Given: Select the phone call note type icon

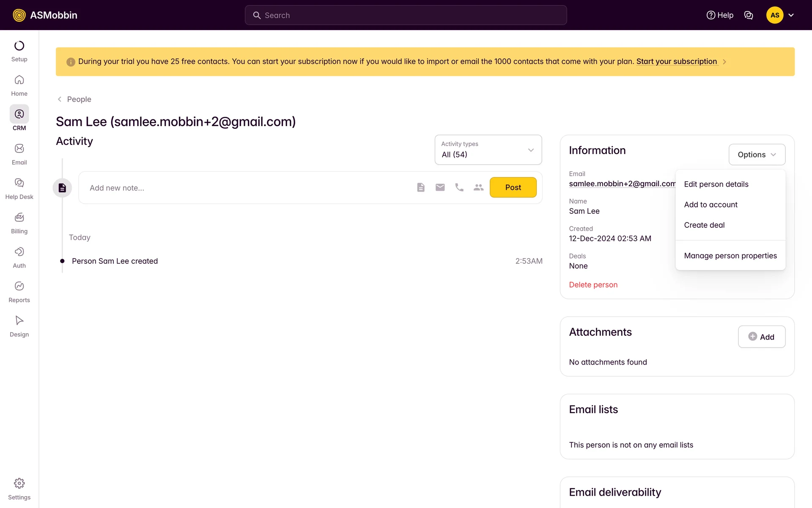Looking at the screenshot, I should (x=459, y=188).
